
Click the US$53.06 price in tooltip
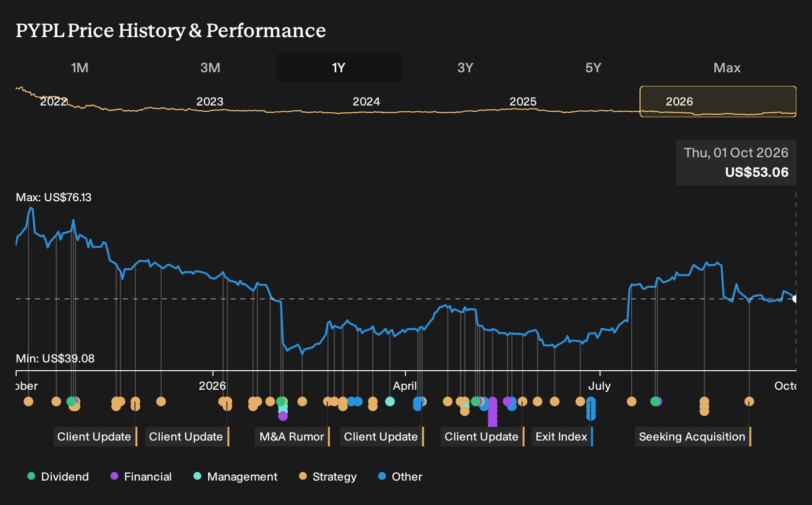(x=757, y=172)
